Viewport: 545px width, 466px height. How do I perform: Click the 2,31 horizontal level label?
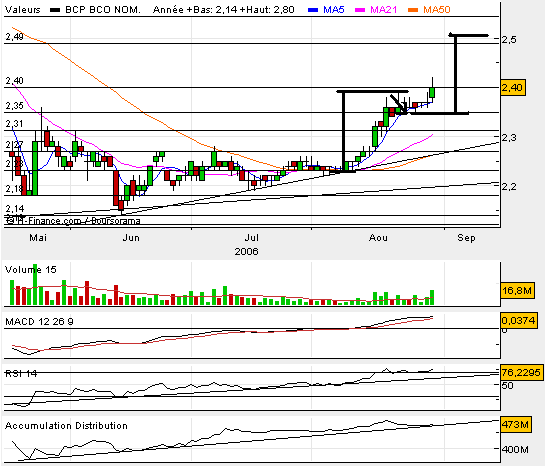pos(15,124)
